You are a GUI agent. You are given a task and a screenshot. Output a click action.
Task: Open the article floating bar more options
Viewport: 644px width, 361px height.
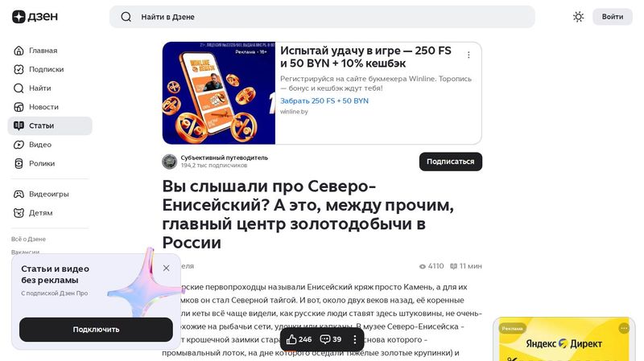point(355,339)
